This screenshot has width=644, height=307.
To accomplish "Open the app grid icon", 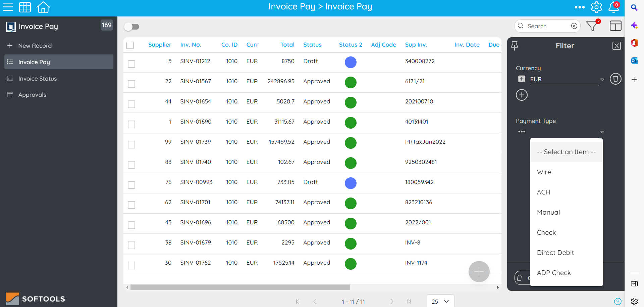I will click(x=25, y=7).
